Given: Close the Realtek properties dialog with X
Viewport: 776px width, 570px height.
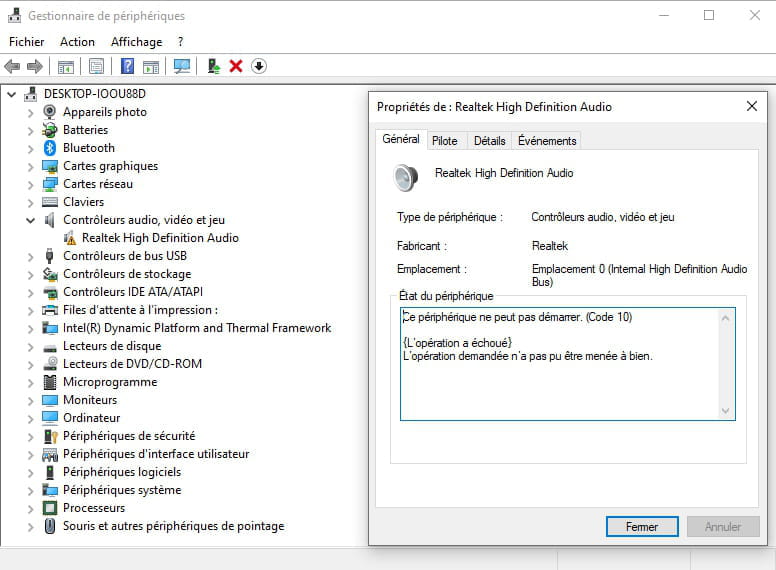Looking at the screenshot, I should click(x=751, y=106).
